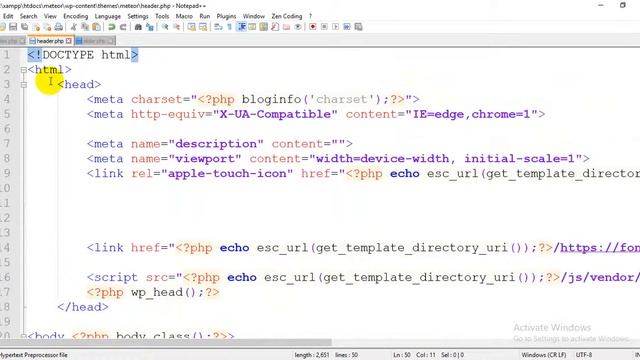Click the Close All documents toolbar icon
The height and width of the screenshot is (360, 640).
(x=47, y=27)
